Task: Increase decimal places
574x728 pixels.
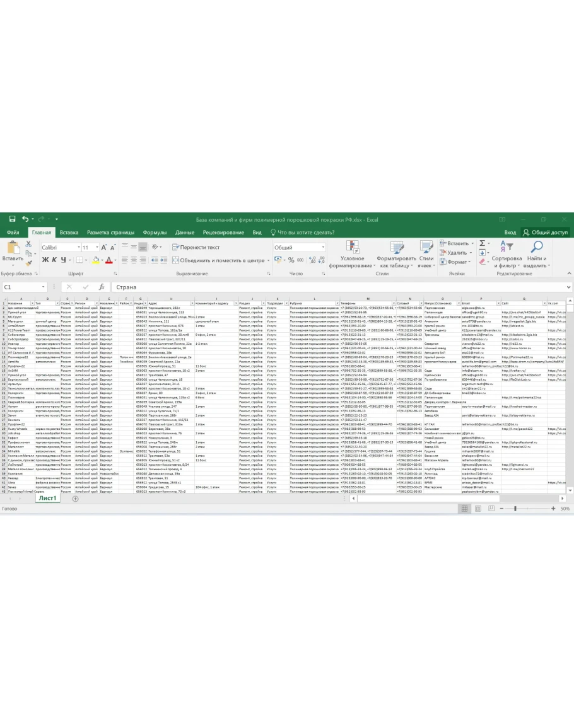Action: coord(312,260)
